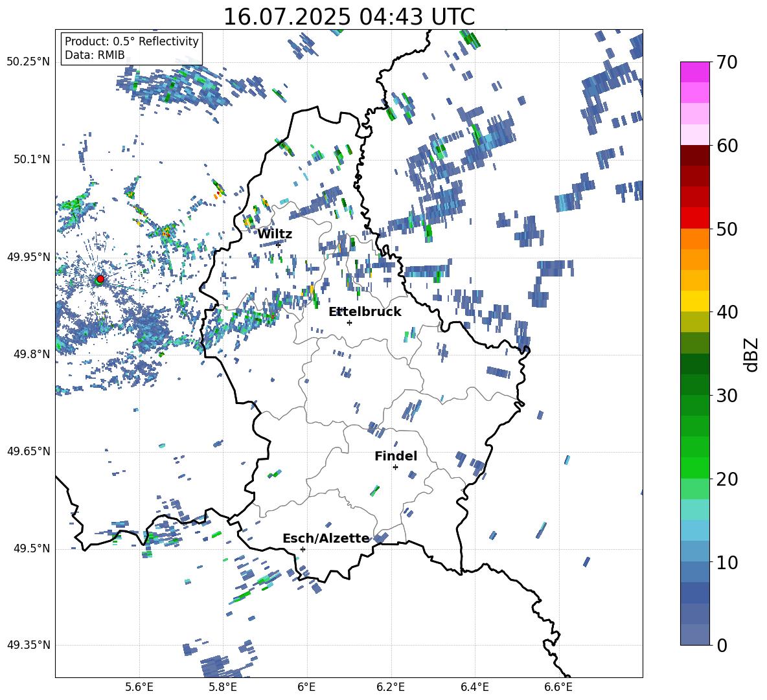767x700 pixels.
Task: Click the 50.1°N latitude tick label
Action: (x=31, y=160)
